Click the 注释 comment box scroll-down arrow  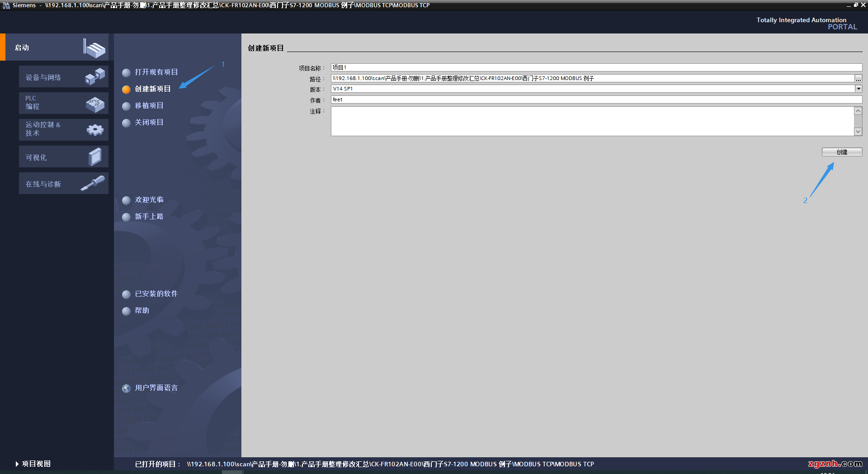click(858, 132)
